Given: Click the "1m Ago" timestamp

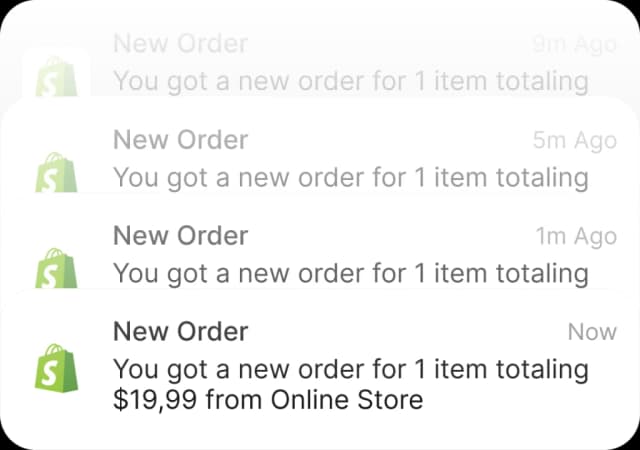Looking at the screenshot, I should (x=574, y=236).
